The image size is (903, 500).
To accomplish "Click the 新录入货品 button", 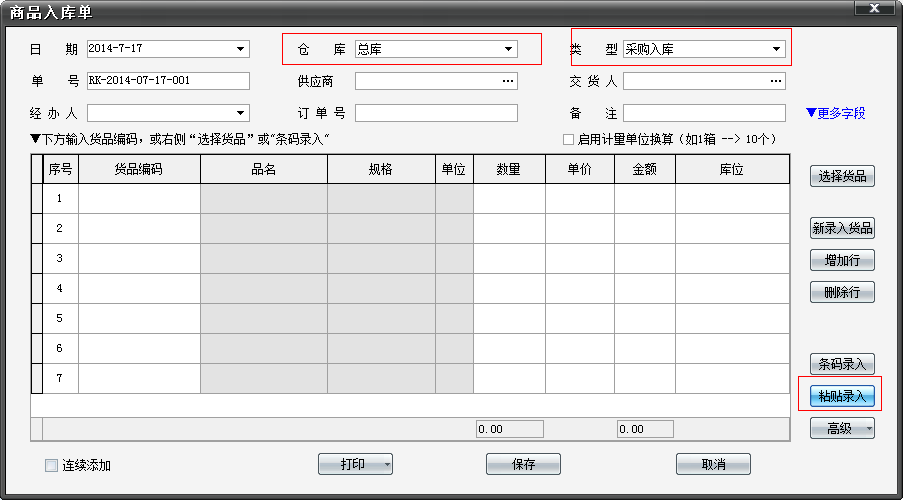I will (x=842, y=229).
